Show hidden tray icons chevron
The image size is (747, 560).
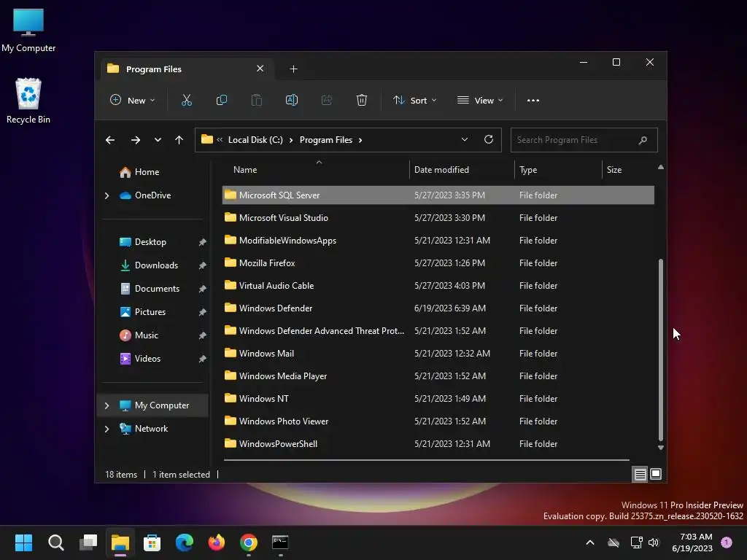[589, 542]
